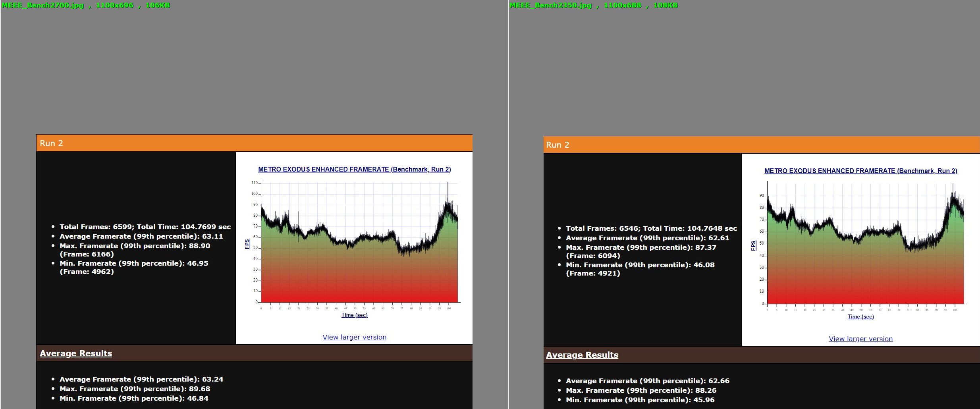Select average result 'Min. Framerate (99th percentile): 45.96'
The width and height of the screenshot is (980, 409).
coord(640,400)
